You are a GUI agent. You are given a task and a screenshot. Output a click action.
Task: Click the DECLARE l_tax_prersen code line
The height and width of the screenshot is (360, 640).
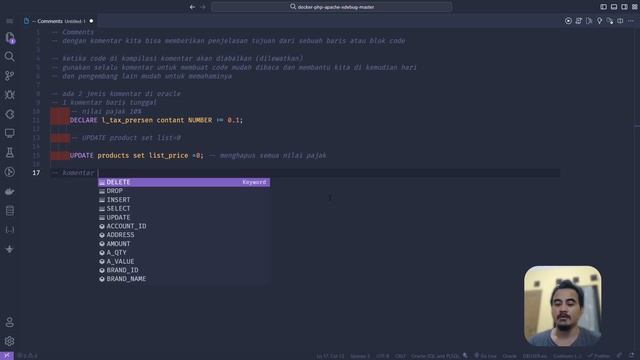tap(156, 120)
